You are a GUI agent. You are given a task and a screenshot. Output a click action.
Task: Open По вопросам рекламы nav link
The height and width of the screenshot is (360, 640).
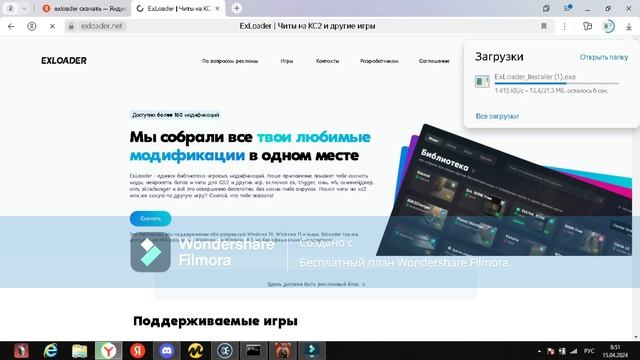[230, 61]
